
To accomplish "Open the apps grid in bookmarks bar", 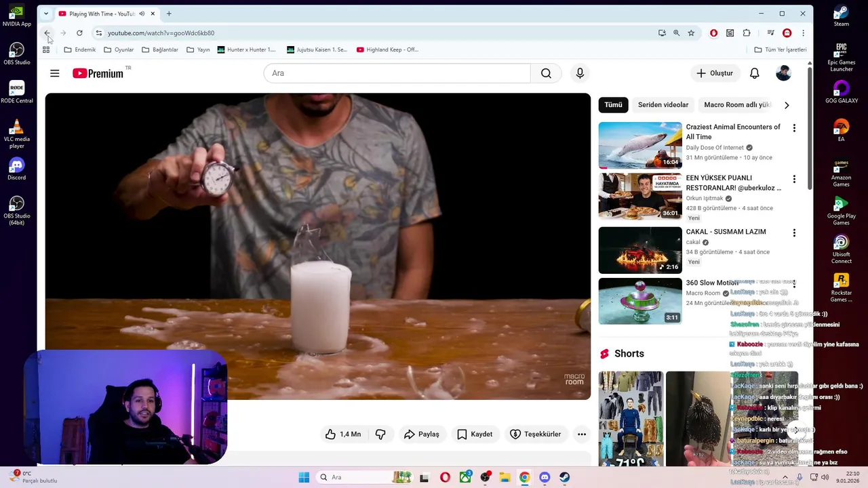I will (46, 49).
